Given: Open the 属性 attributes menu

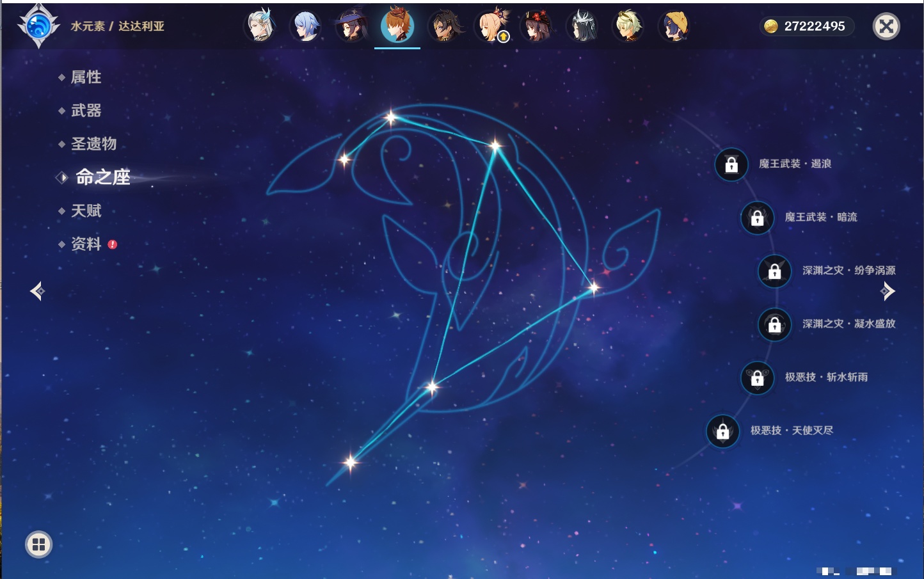Looking at the screenshot, I should coord(86,77).
